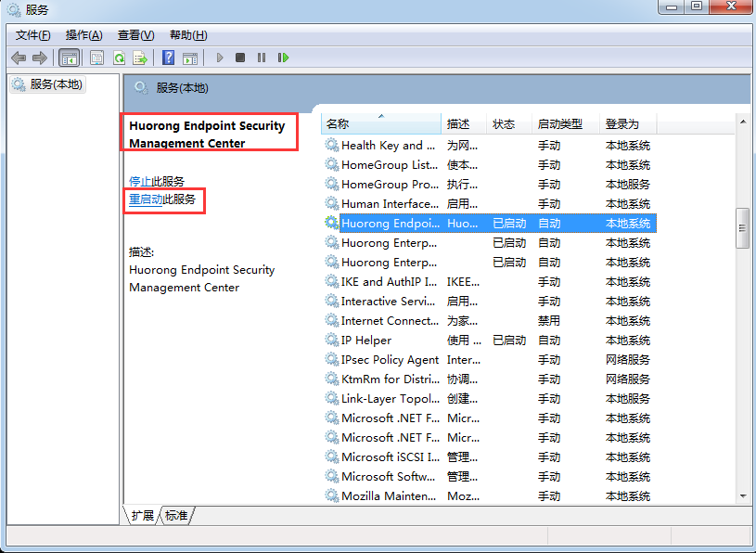Viewport: 756px width, 553px height.
Task: Sort by the 启动类型 column header
Action: (x=566, y=124)
